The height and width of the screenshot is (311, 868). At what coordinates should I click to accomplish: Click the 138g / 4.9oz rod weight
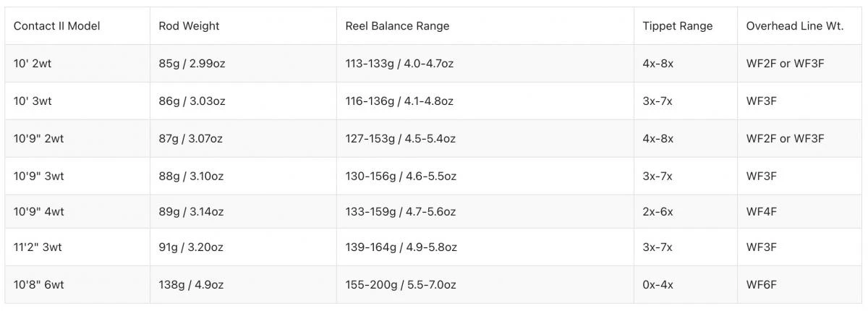pyautogui.click(x=191, y=285)
